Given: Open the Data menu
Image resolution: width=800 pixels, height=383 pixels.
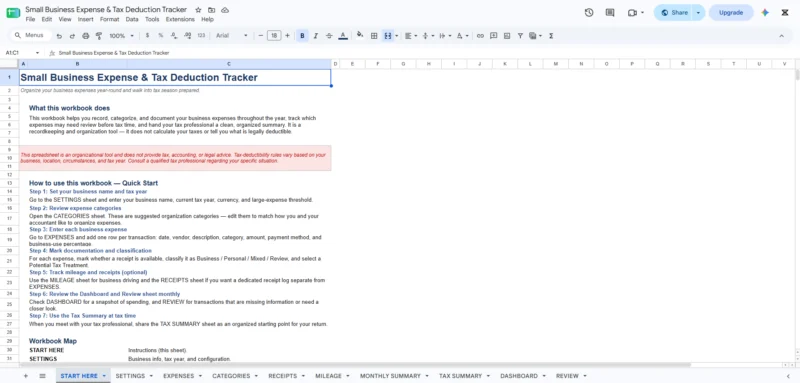Looking at the screenshot, I should pyautogui.click(x=132, y=19).
